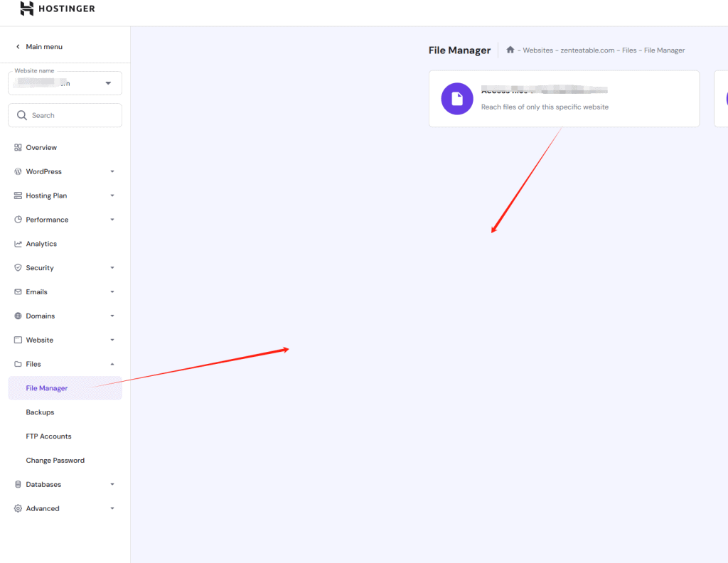The height and width of the screenshot is (563, 728).
Task: Click the Main menu back link
Action: point(44,46)
